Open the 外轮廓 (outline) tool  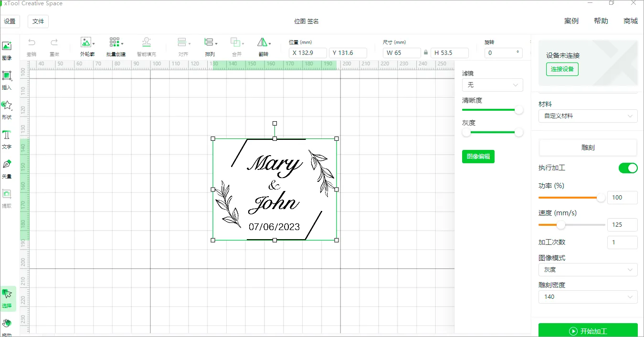[x=87, y=47]
